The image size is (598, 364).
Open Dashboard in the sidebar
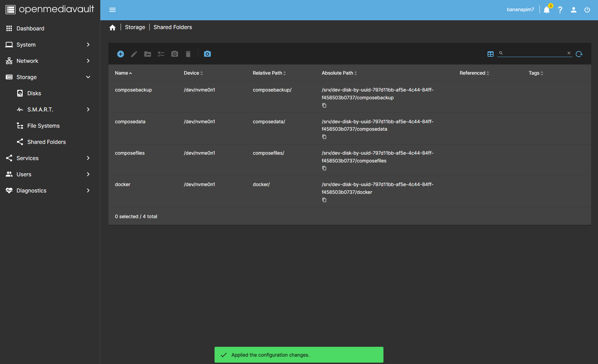point(50,28)
